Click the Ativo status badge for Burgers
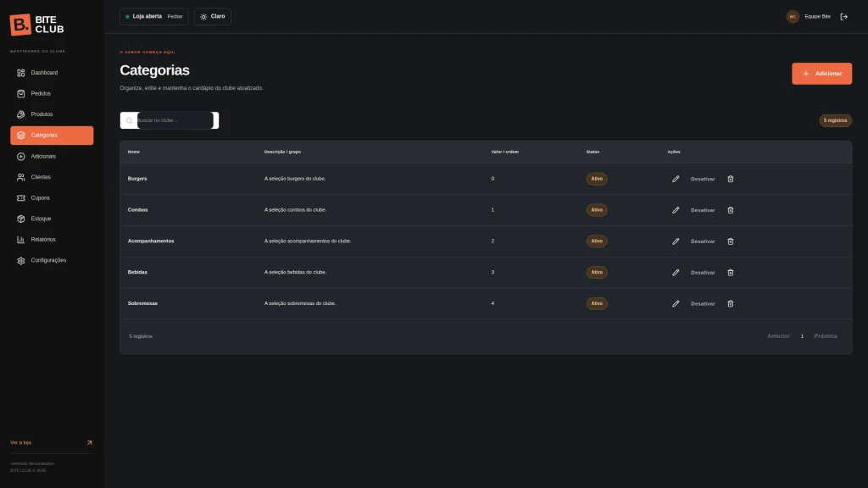Image resolution: width=868 pixels, height=488 pixels. tap(597, 179)
